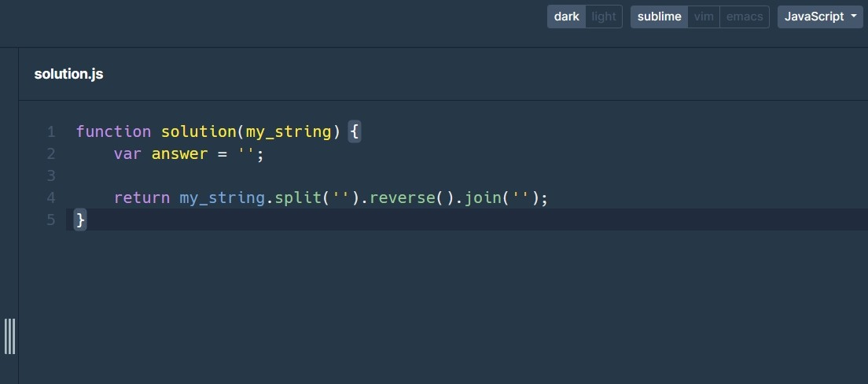
Task: Click the my_string parameter in function signature
Action: [x=288, y=132]
